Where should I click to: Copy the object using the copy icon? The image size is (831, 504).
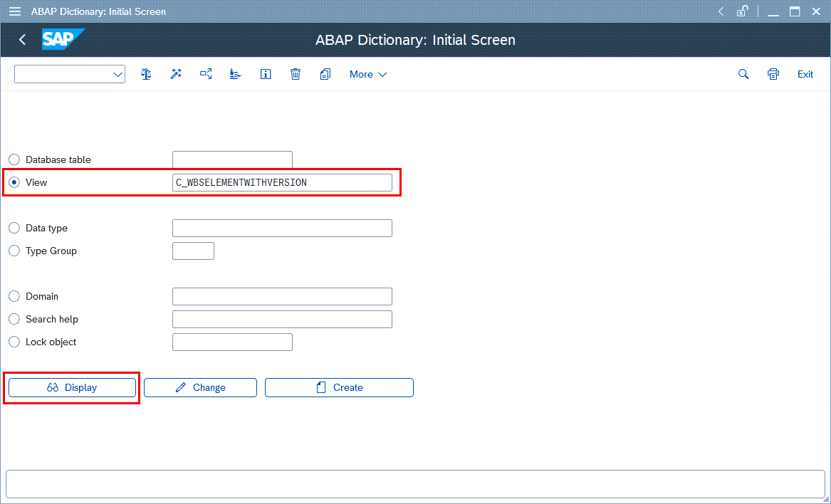point(325,74)
